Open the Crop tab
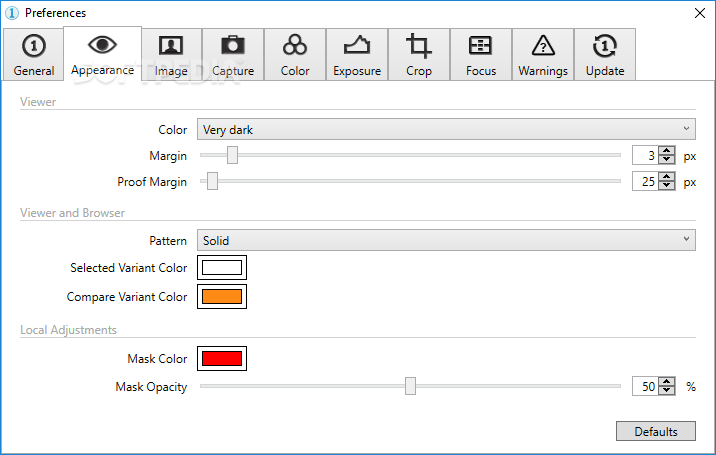This screenshot has width=716, height=455. [x=419, y=55]
